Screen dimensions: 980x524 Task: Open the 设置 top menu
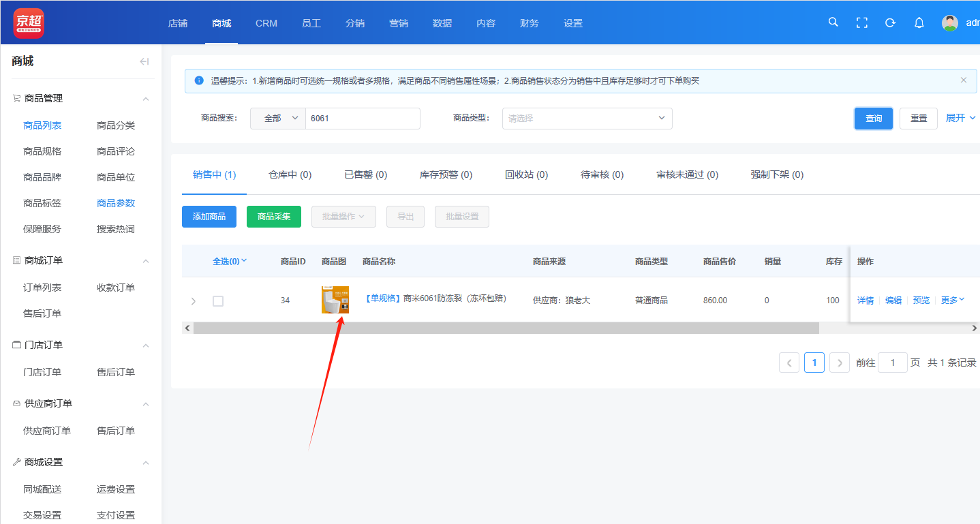point(573,23)
